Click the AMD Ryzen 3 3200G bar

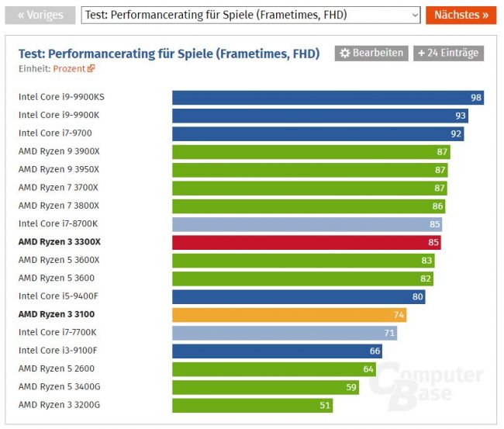(x=253, y=406)
